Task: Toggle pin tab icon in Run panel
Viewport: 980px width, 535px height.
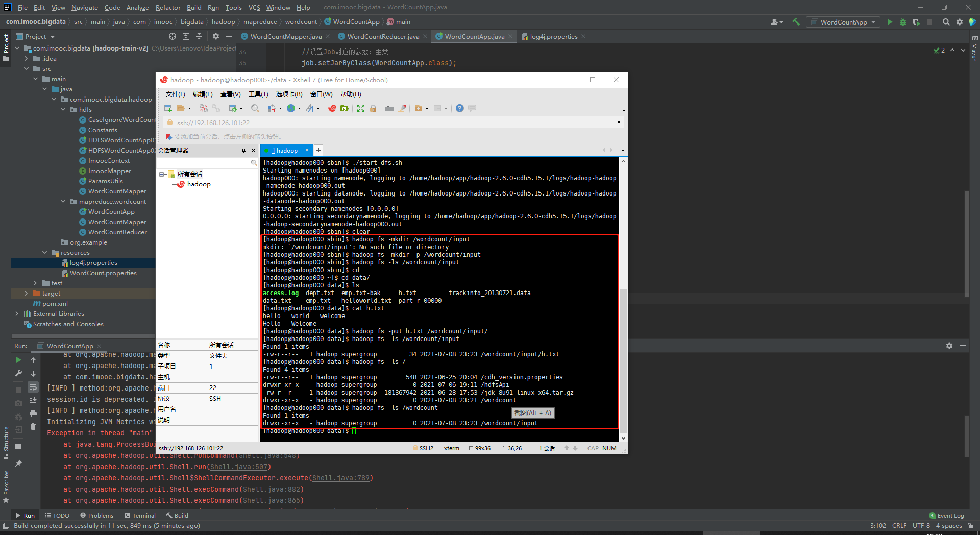Action: click(18, 464)
